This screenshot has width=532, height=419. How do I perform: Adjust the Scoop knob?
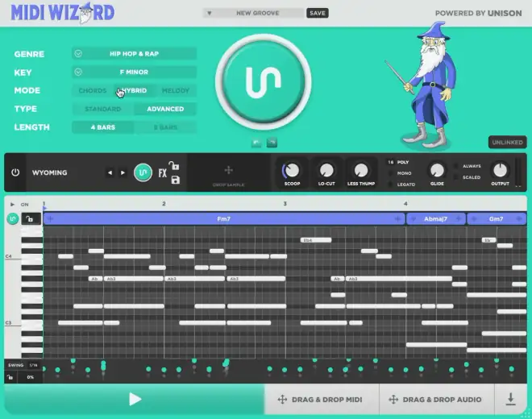292,170
